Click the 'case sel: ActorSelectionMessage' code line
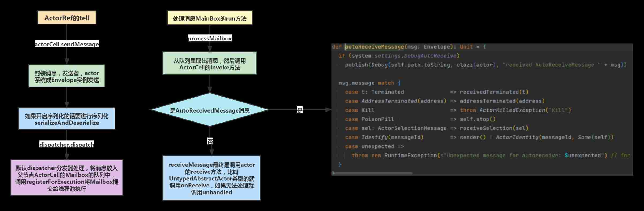644x211 pixels. point(437,128)
